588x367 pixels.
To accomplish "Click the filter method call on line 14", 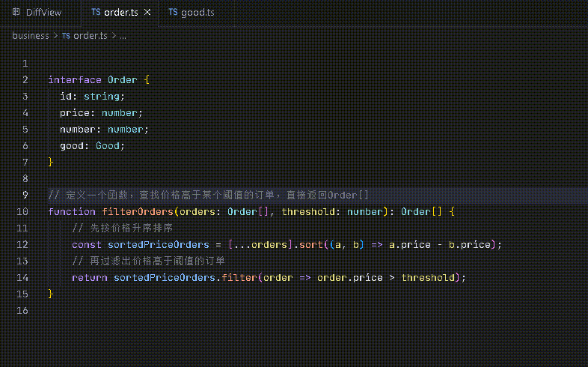I will 239,277.
